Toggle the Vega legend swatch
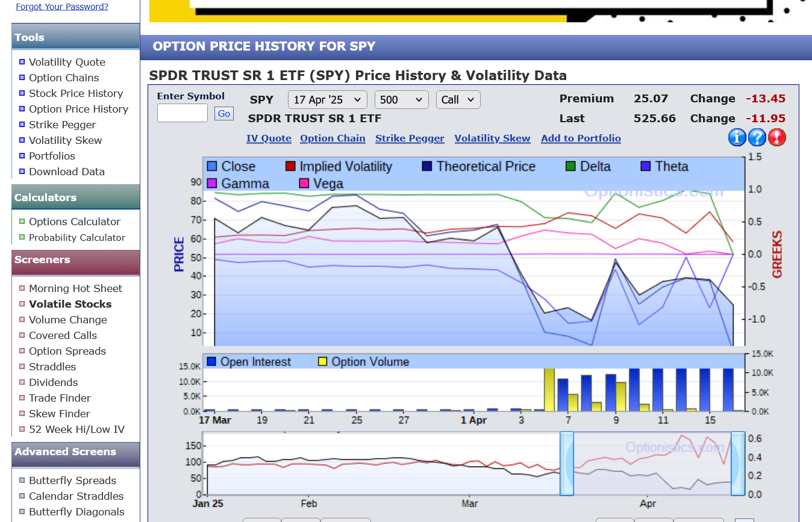 point(304,183)
